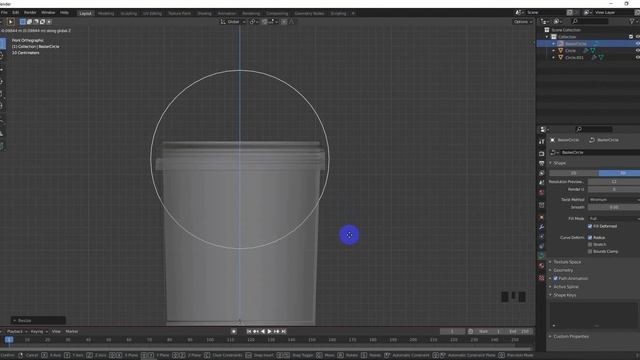Open the Tool properties tab icon

542,141
